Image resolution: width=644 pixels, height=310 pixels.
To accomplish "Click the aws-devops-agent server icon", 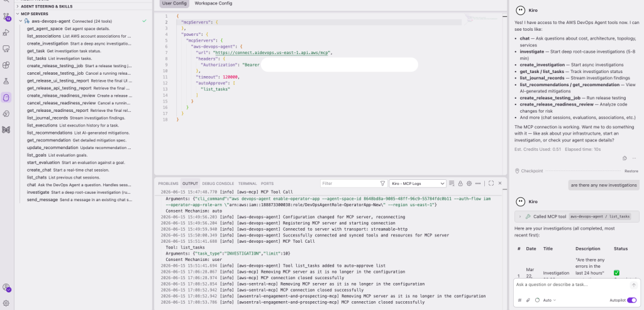I will point(26,21).
